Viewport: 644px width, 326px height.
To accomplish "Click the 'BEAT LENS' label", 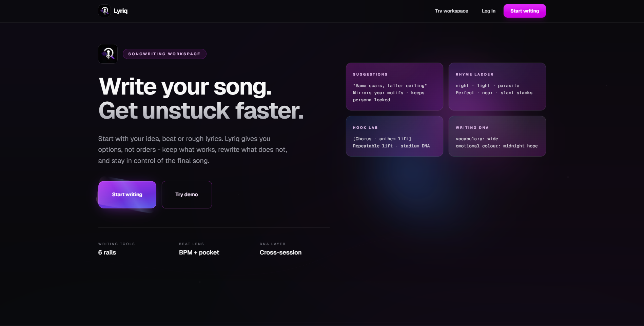I will point(192,244).
